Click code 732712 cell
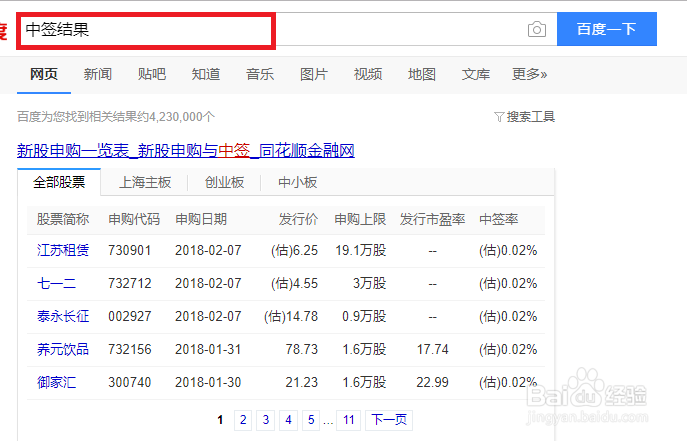This screenshot has height=441, width=687. click(x=130, y=283)
